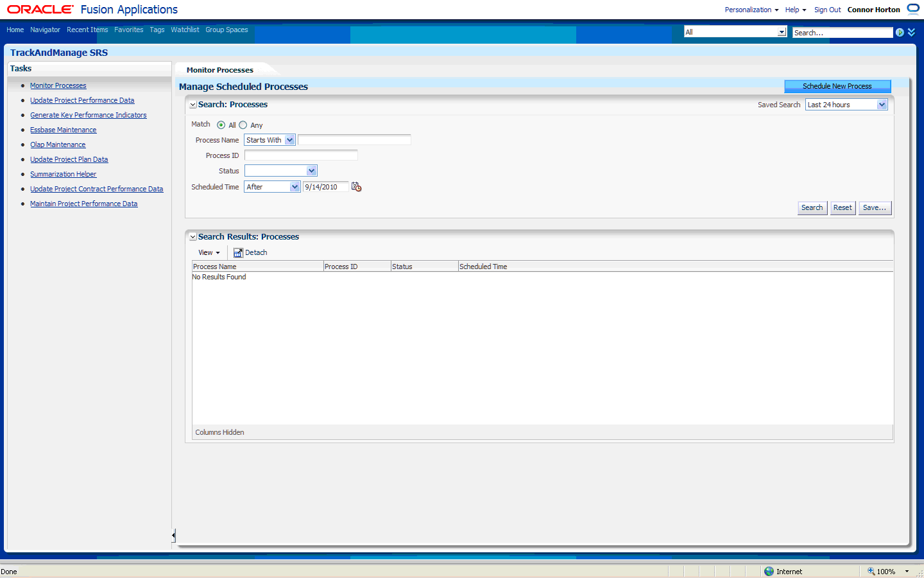The width and height of the screenshot is (924, 578).
Task: Click the Internet zone globe in the status bar
Action: (769, 571)
